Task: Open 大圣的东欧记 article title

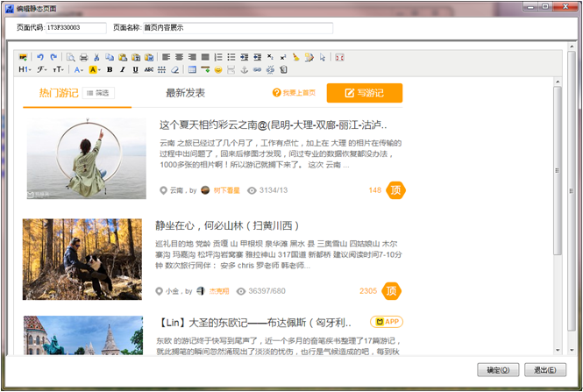Action: coord(254,323)
